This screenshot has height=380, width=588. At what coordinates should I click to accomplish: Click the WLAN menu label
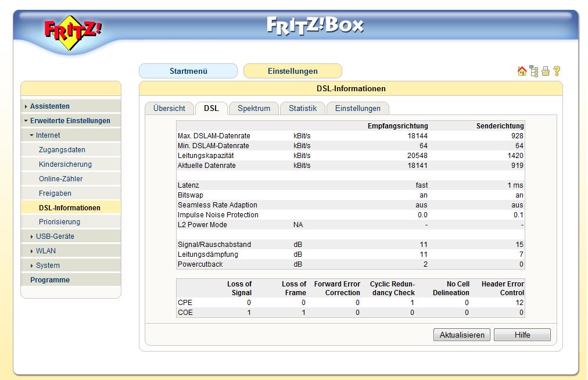coord(46,250)
